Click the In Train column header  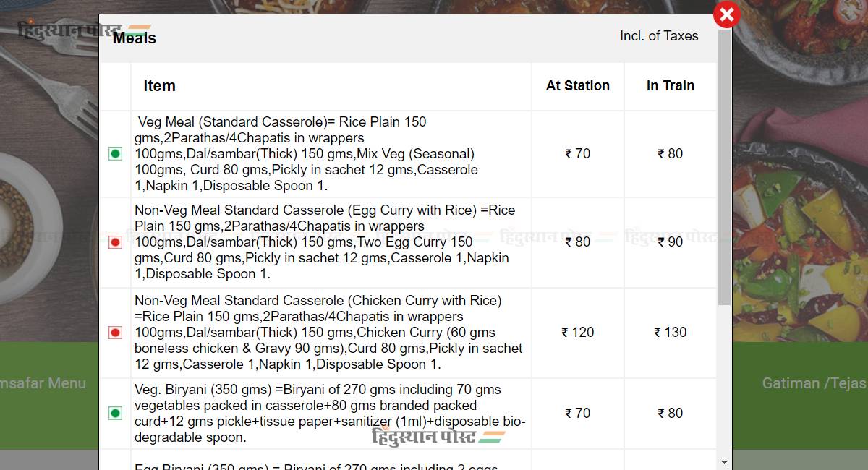tap(671, 85)
